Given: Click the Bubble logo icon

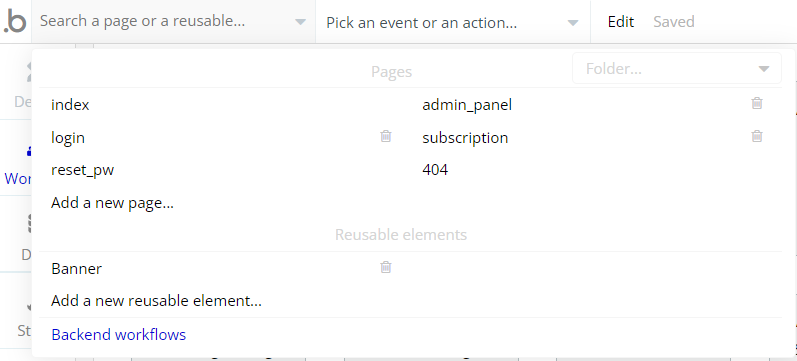Looking at the screenshot, I should pyautogui.click(x=15, y=22).
